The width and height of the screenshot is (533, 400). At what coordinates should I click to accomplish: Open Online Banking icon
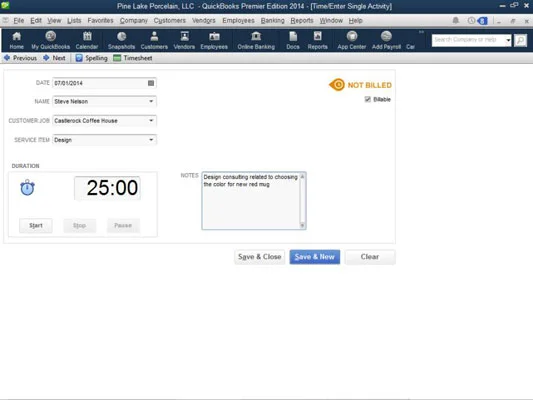256,40
